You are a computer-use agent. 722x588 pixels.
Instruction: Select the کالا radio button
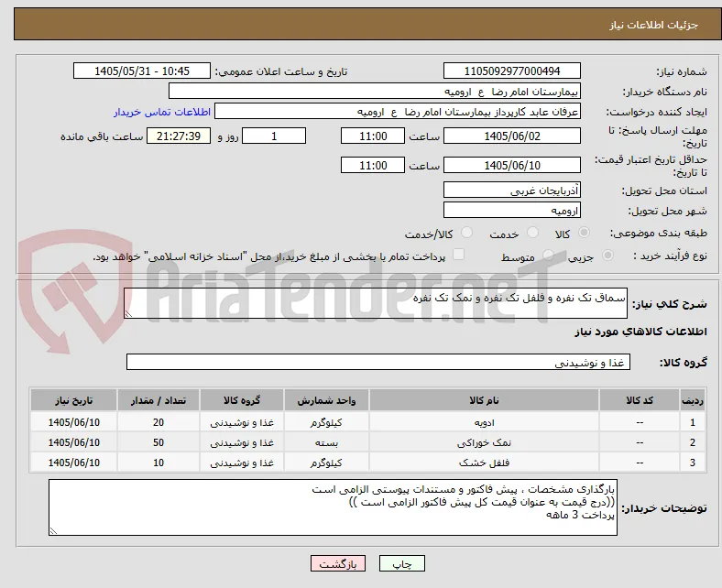point(584,233)
